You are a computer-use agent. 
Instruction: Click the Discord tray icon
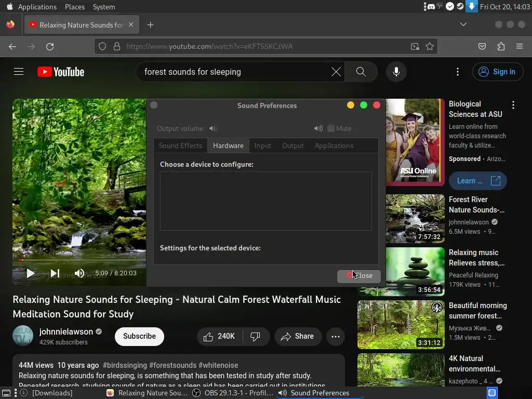point(431,6)
